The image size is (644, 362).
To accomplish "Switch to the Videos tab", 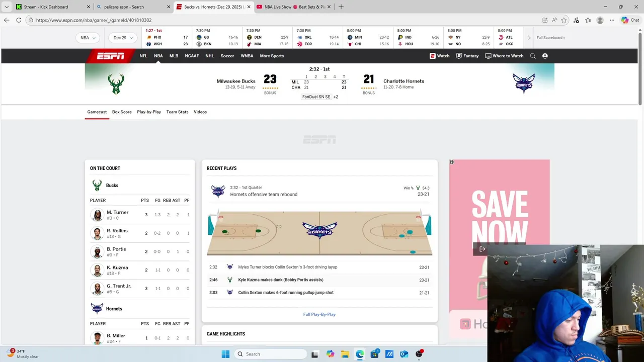I will [x=200, y=112].
